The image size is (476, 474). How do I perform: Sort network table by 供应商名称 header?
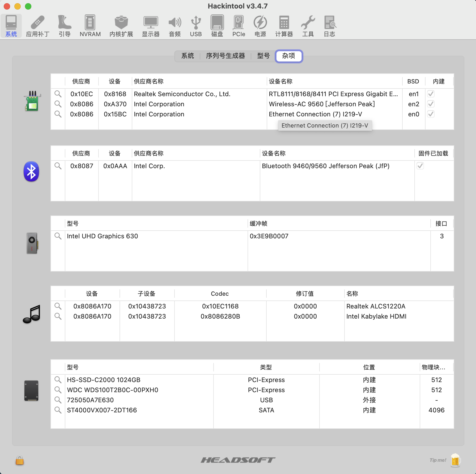pos(199,81)
